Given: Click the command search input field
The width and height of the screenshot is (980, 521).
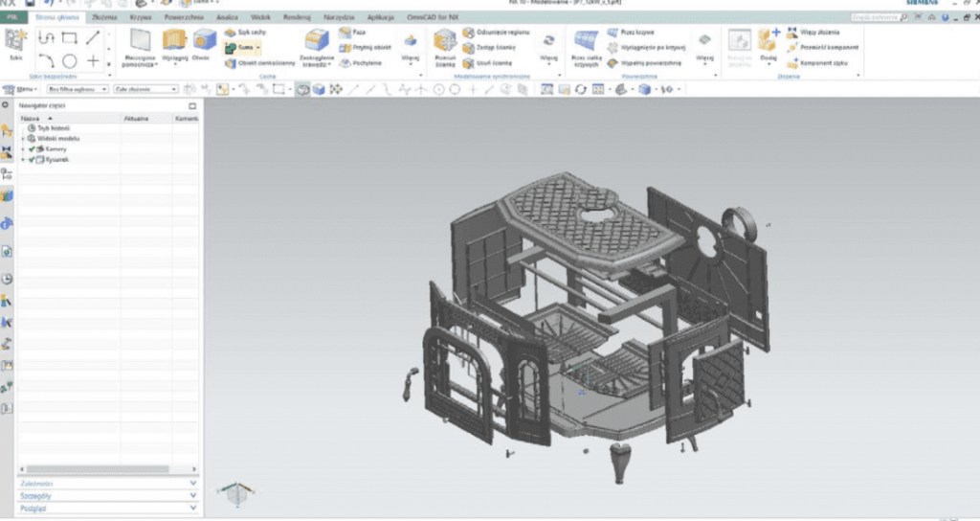Looking at the screenshot, I should click(x=876, y=17).
